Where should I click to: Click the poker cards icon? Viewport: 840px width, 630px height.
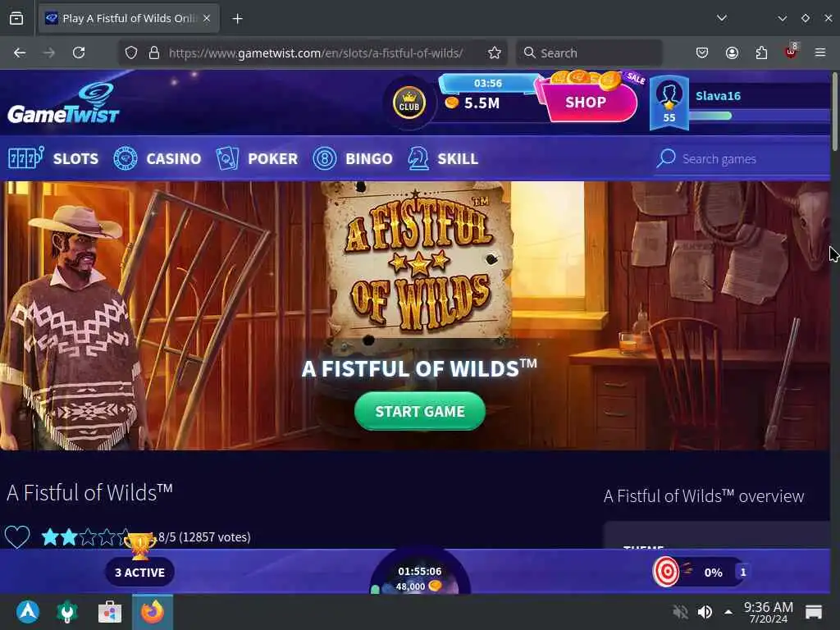[x=227, y=158]
